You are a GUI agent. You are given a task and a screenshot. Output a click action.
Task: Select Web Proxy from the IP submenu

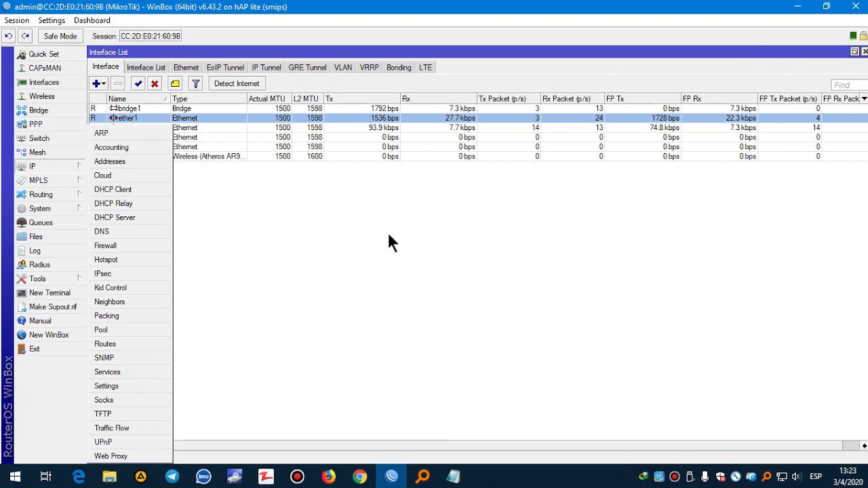(x=111, y=456)
